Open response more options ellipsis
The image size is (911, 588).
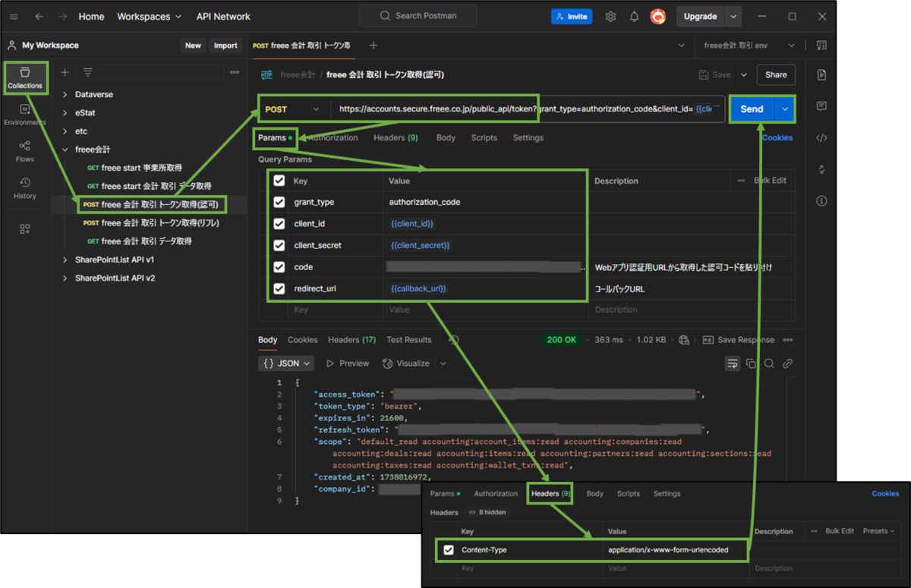click(x=788, y=340)
